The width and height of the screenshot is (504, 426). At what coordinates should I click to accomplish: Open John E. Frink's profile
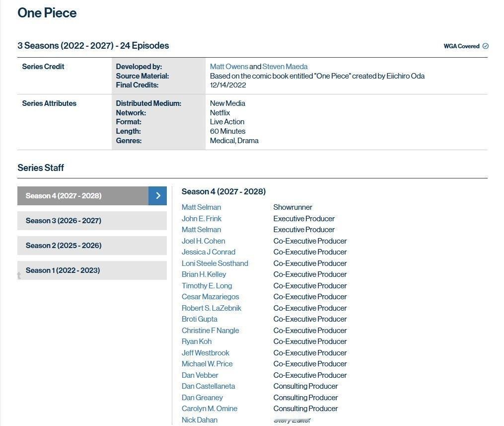click(x=202, y=219)
